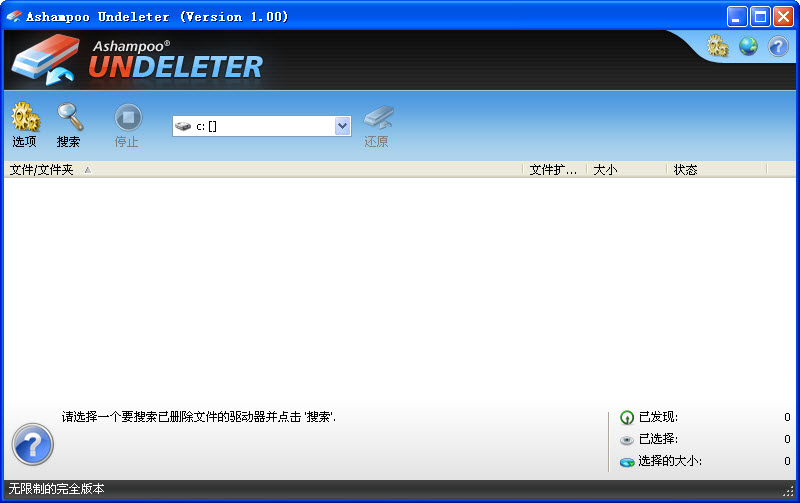This screenshot has width=800, height=503.
Task: Open help via top-right question mark
Action: click(778, 46)
